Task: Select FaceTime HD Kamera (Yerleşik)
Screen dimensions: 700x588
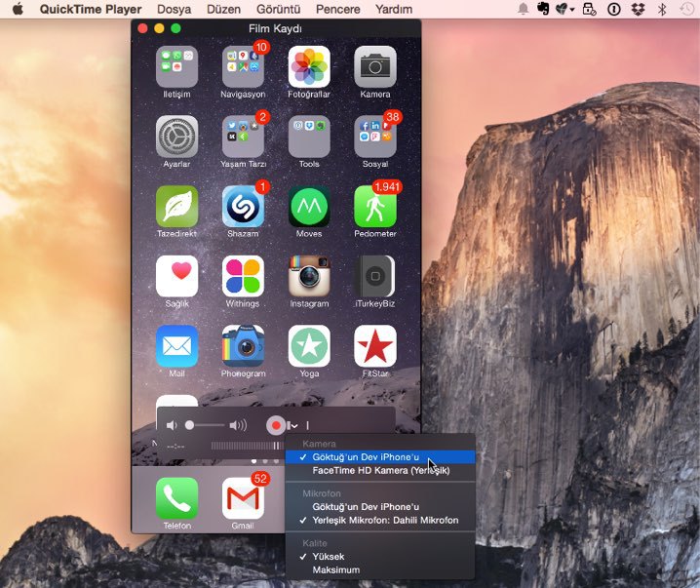Action: 380,470
